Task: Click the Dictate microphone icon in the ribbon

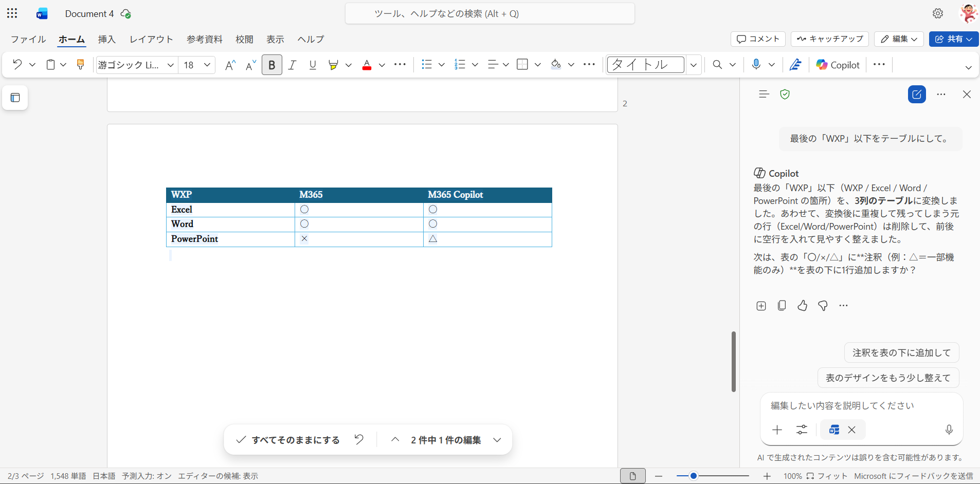Action: [756, 65]
